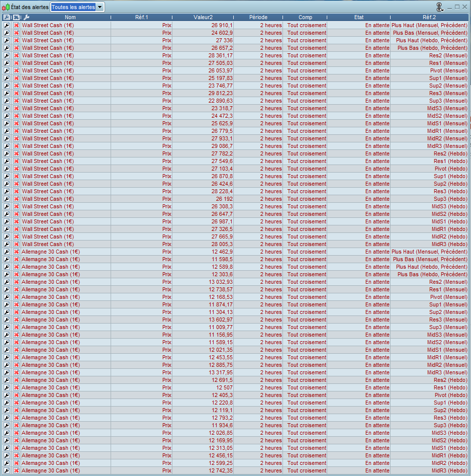Delete the Allemagne 30 alert at 11 934,6

[17, 425]
